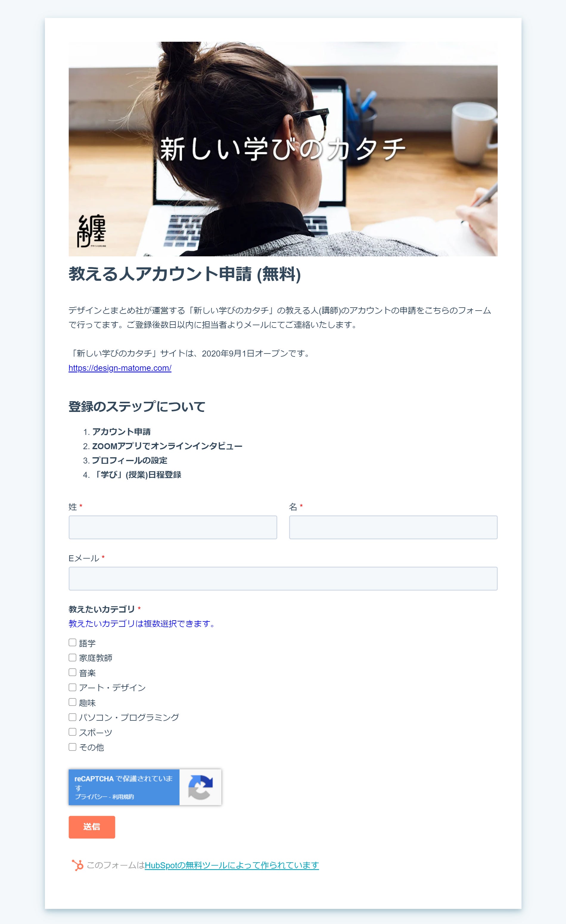Select the アート・デザイン checkbox
566x924 pixels.
[72, 687]
